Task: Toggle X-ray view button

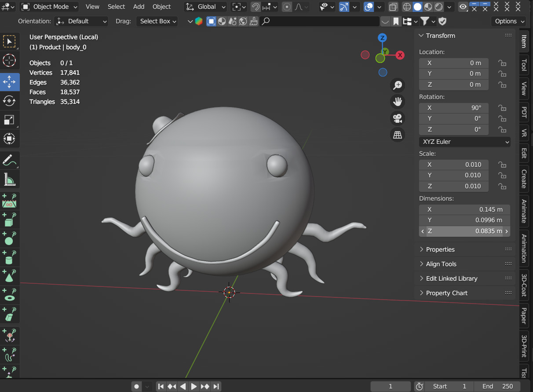Action: coord(394,7)
